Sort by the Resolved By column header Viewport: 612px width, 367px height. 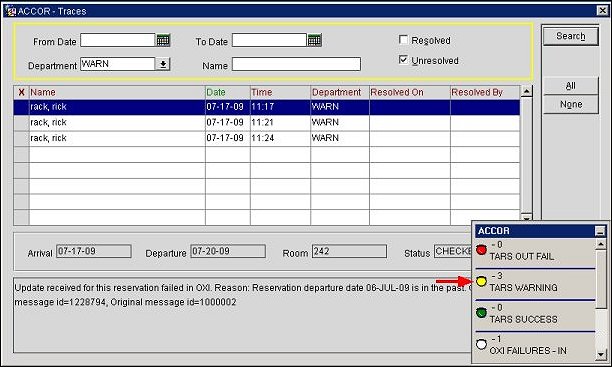click(x=485, y=92)
